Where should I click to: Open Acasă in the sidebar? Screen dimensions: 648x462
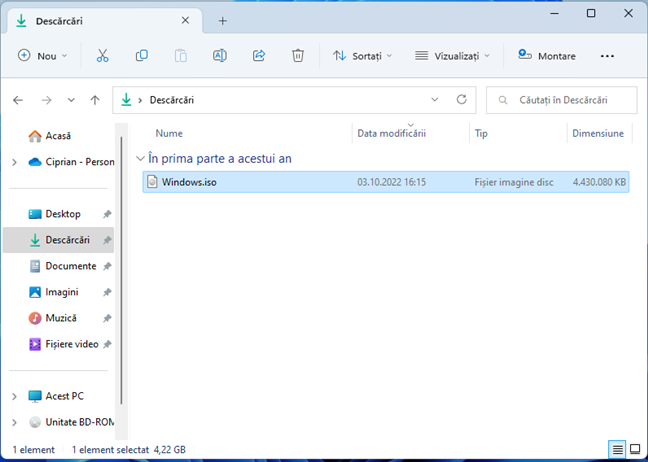(50, 136)
